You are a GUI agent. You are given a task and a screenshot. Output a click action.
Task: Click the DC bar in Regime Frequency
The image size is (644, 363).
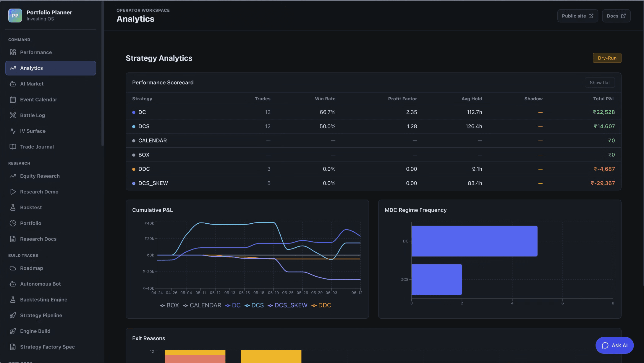pyautogui.click(x=474, y=241)
